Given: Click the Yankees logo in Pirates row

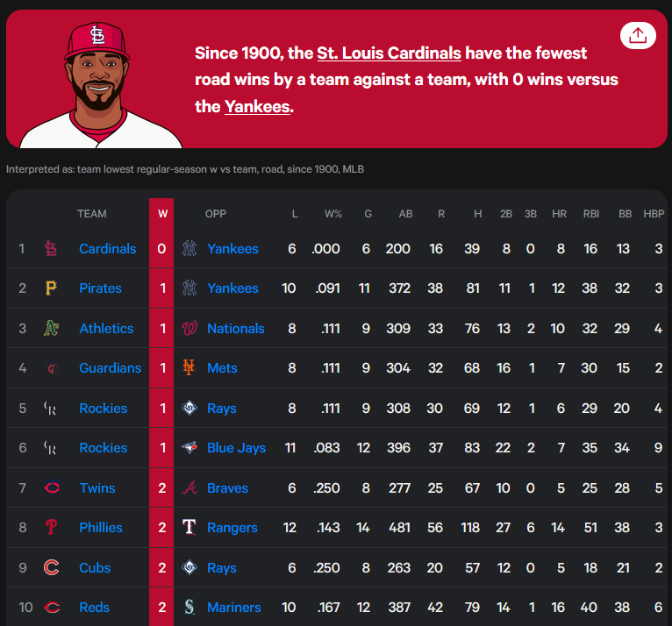Looking at the screenshot, I should pos(189,288).
